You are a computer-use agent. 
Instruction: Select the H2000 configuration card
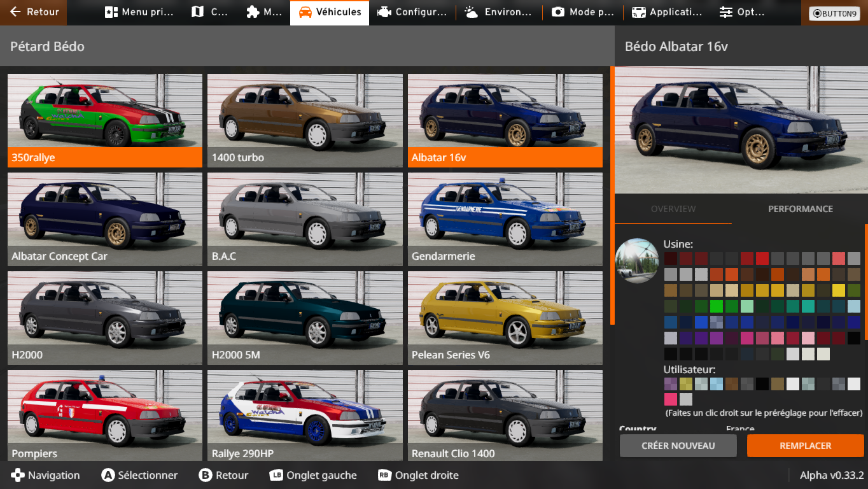[105, 318]
